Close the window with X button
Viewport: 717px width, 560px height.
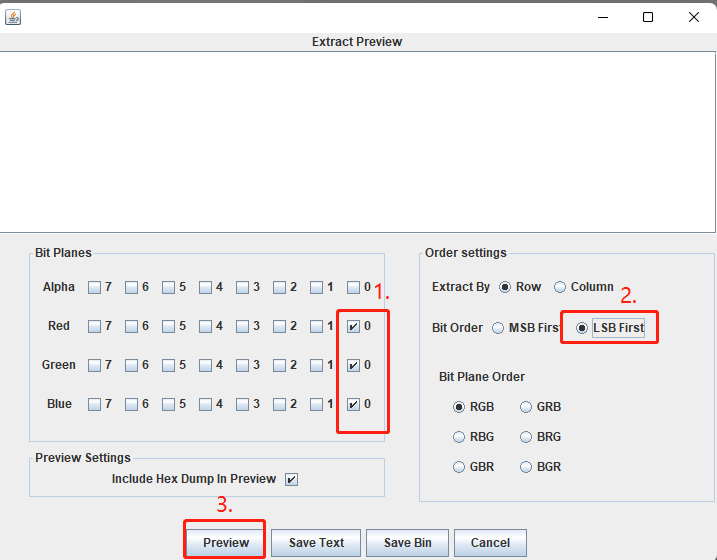[x=694, y=17]
